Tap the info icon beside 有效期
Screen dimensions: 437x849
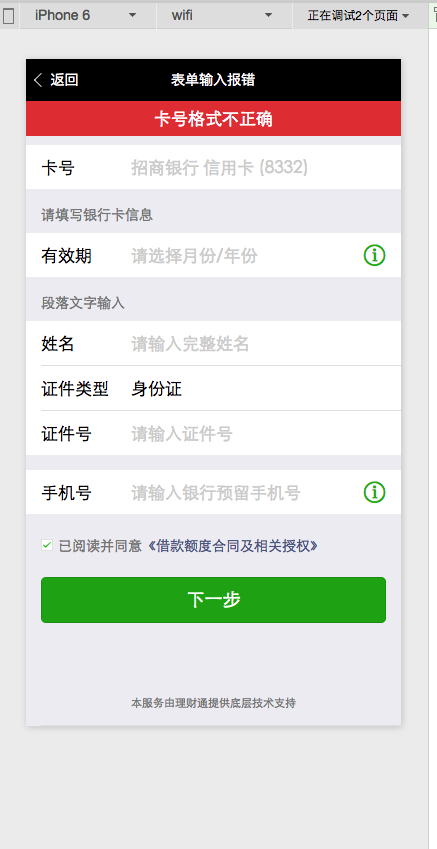coord(374,255)
